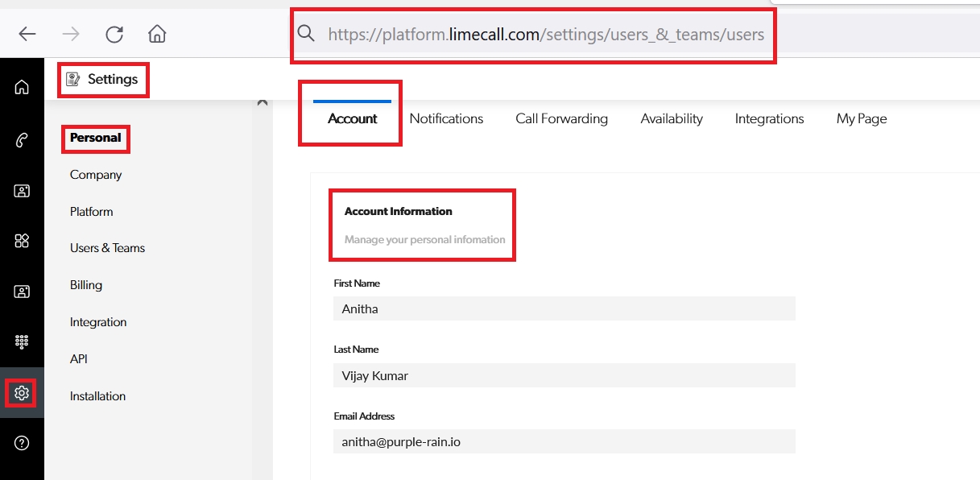Click the Email Address input field
This screenshot has width=980, height=480.
pos(564,441)
